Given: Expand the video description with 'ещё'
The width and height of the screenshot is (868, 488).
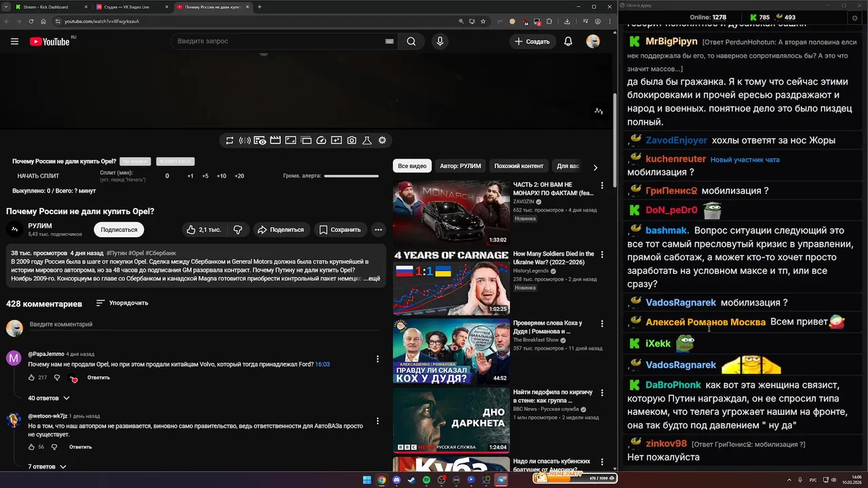Looking at the screenshot, I should tap(374, 279).
